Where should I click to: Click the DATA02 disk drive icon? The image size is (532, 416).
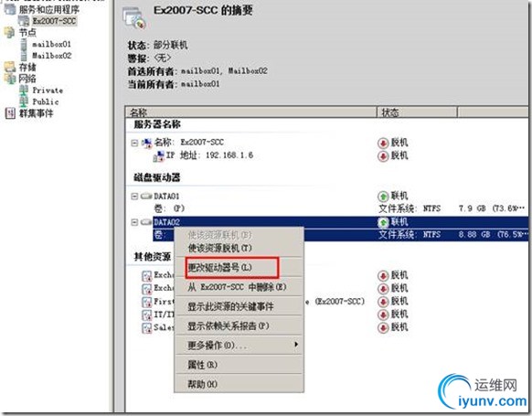[146, 222]
